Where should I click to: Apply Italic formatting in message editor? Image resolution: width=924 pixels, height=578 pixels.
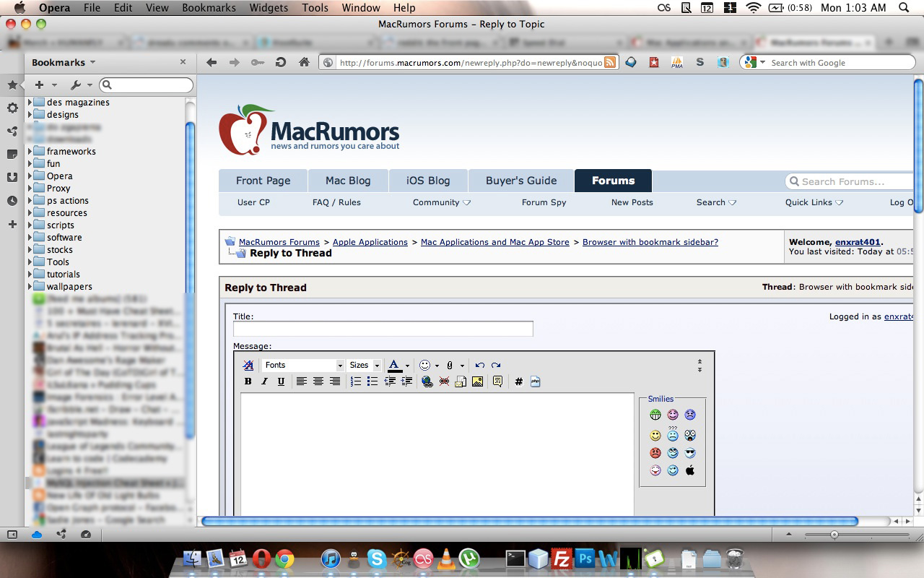point(265,381)
